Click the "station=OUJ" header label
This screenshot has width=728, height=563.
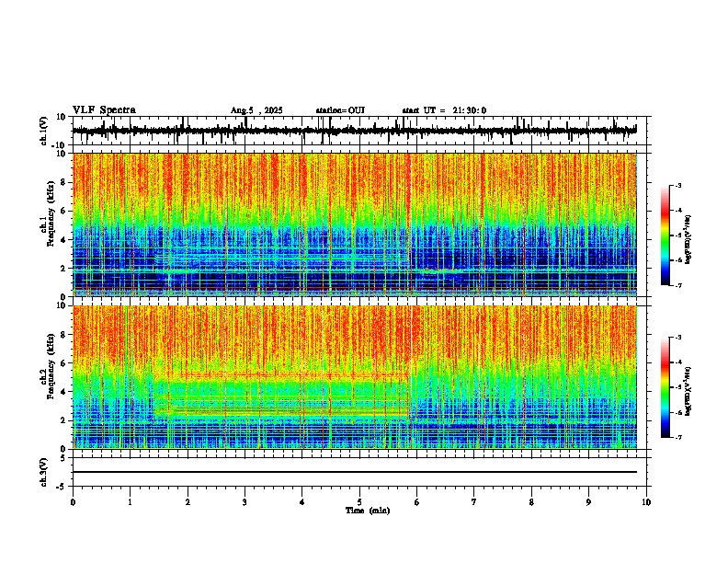[x=340, y=110]
